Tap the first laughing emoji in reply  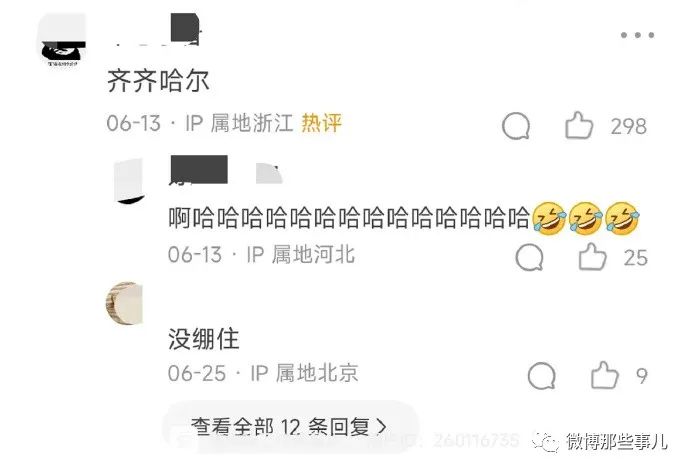(x=549, y=217)
